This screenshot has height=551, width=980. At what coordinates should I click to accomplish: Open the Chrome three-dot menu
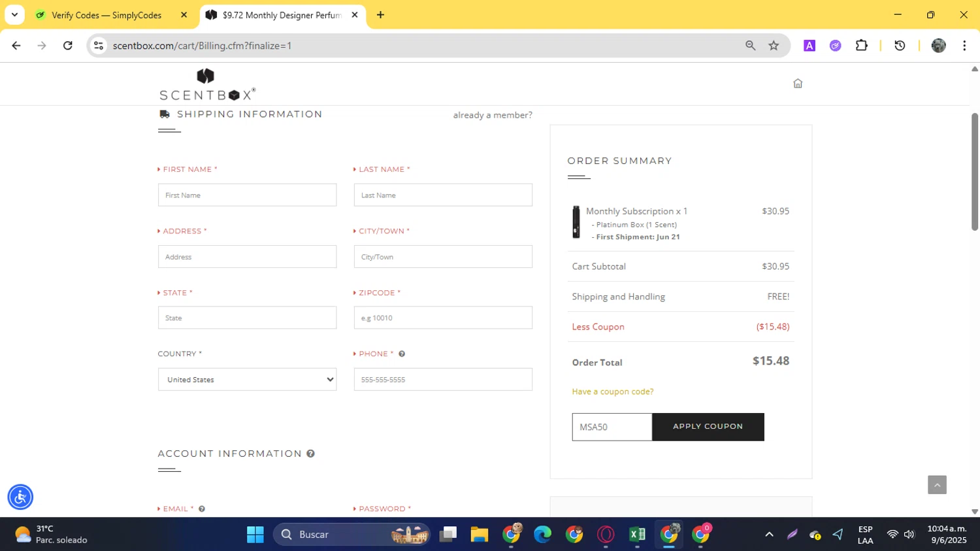tap(964, 46)
